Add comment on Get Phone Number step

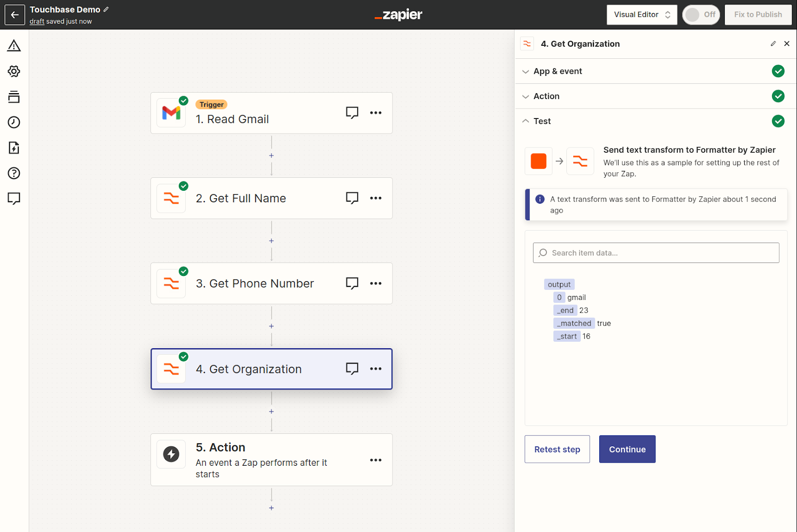pos(352,283)
